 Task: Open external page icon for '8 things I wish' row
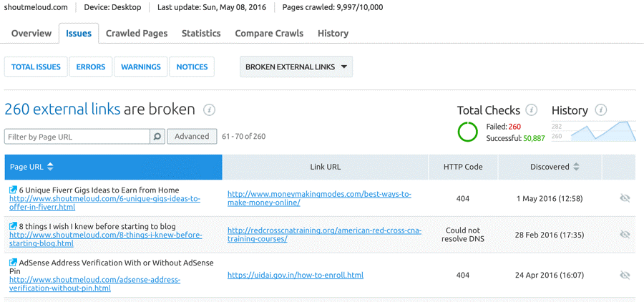point(13,226)
